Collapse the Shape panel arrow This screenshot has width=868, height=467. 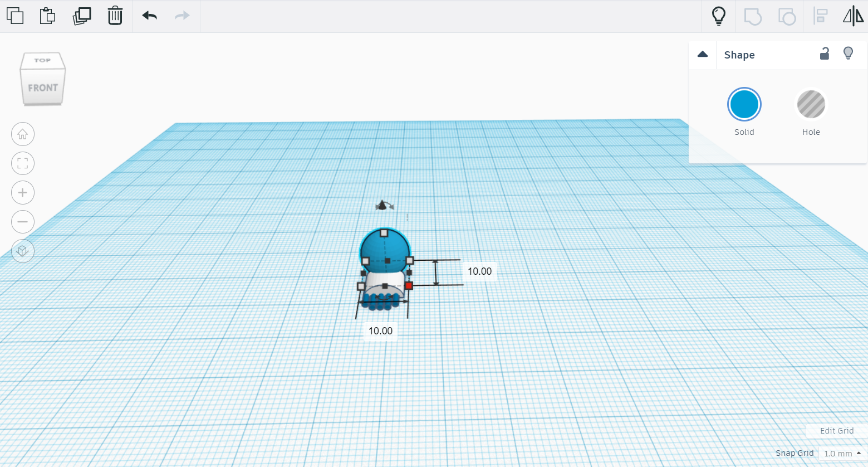click(x=703, y=55)
